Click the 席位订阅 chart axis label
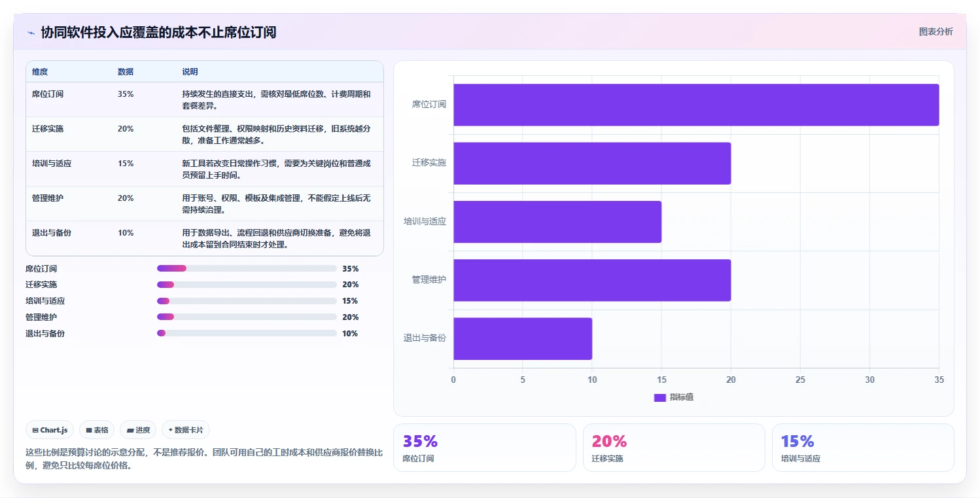 point(429,104)
